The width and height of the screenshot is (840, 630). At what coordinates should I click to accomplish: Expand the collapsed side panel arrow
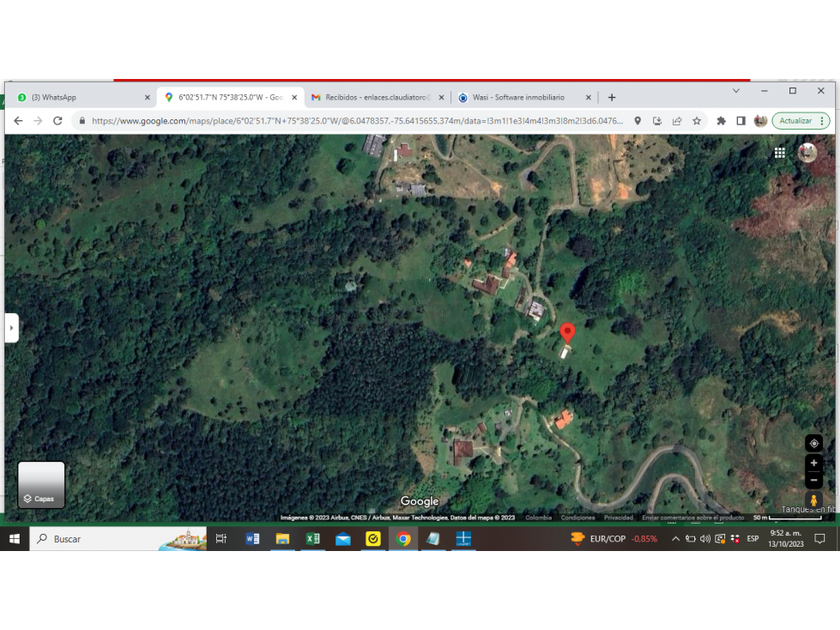tap(11, 327)
